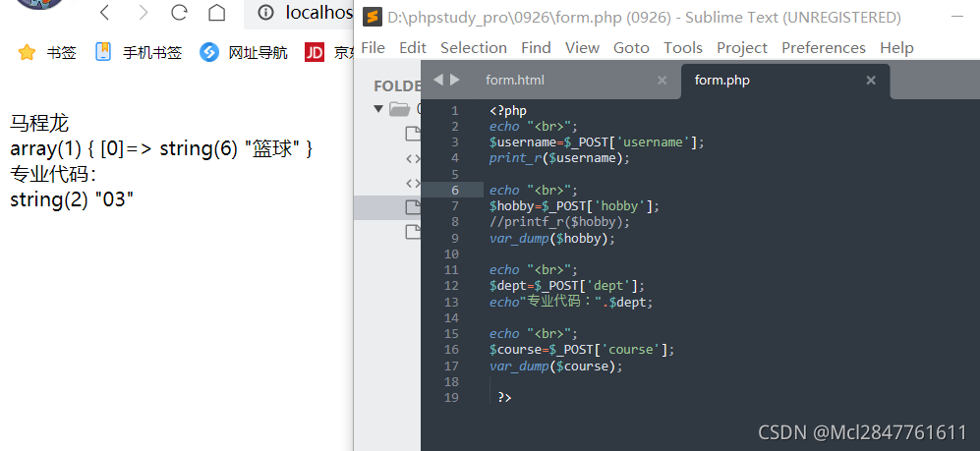Click the string(2) "03" output

(73, 199)
